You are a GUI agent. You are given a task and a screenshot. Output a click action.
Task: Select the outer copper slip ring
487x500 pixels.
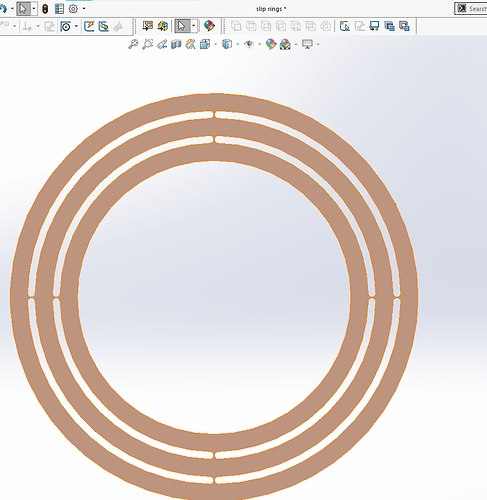coord(214,102)
